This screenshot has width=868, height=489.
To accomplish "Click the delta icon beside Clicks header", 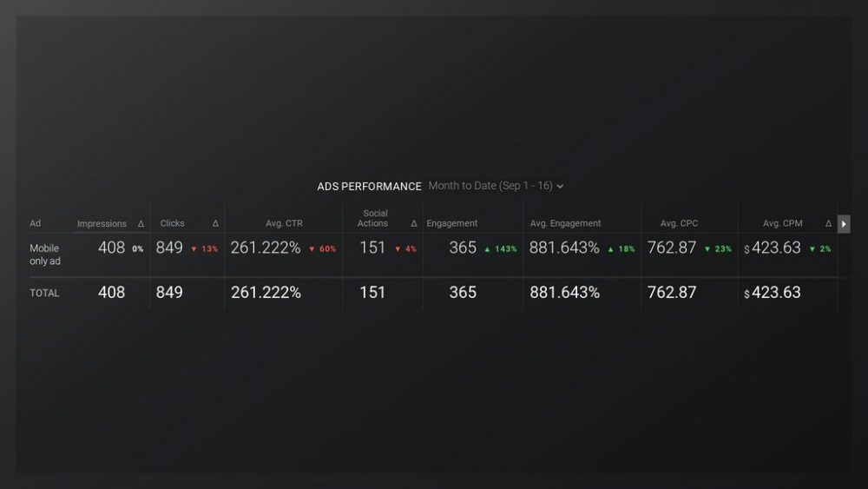I will click(215, 224).
